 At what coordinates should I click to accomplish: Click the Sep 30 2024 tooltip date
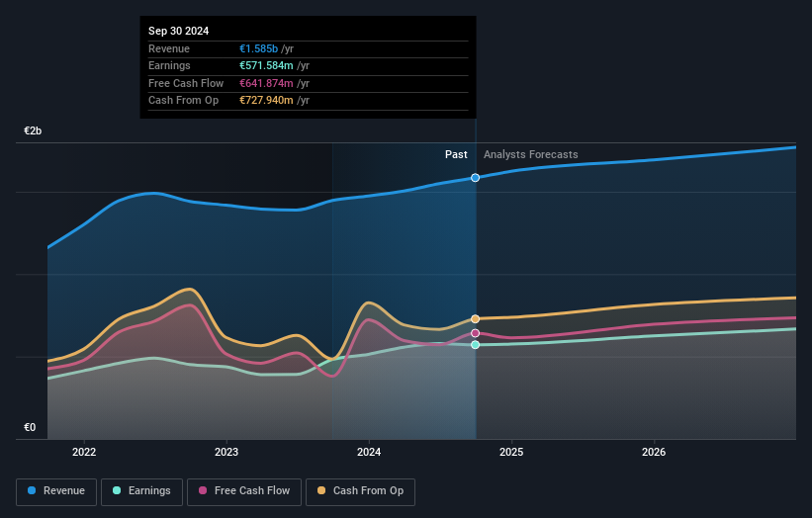click(x=179, y=31)
